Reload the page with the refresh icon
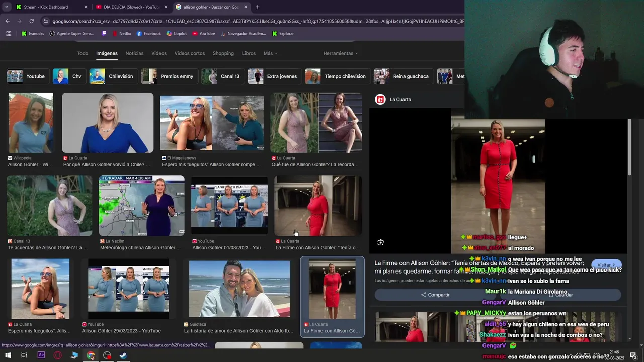644x362 pixels. coord(31,21)
